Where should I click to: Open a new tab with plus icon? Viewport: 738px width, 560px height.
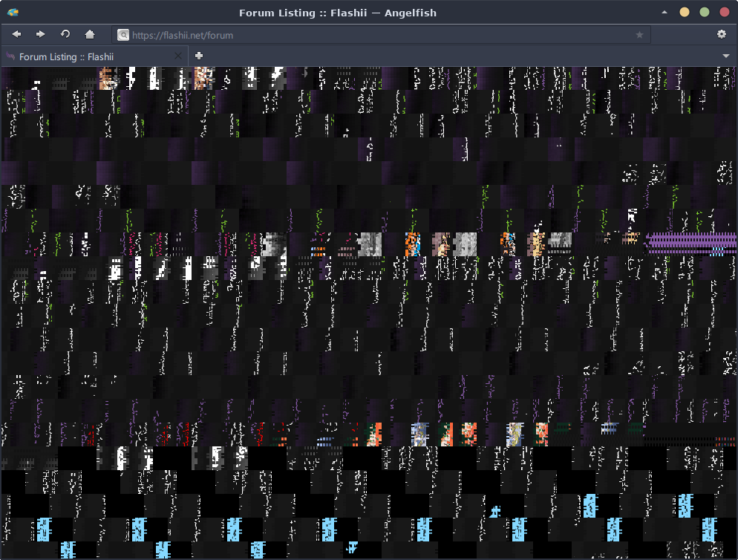199,56
